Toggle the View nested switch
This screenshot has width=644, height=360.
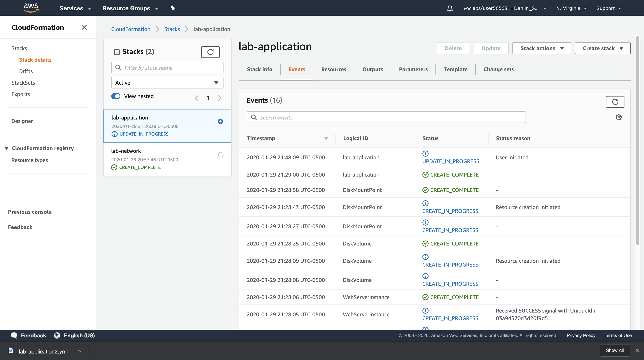coord(116,96)
